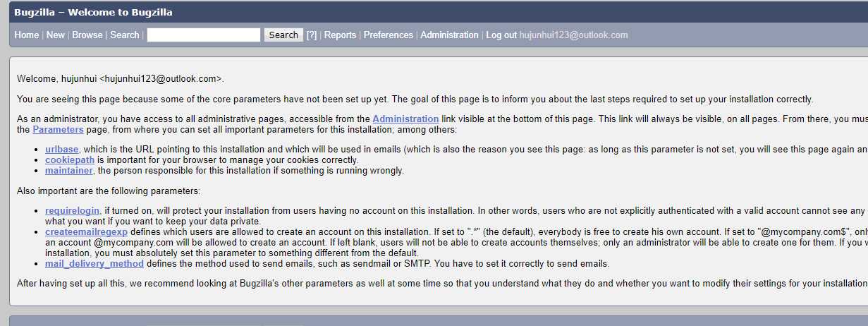Click the Search link in header
868x326 pixels.
pyautogui.click(x=125, y=35)
